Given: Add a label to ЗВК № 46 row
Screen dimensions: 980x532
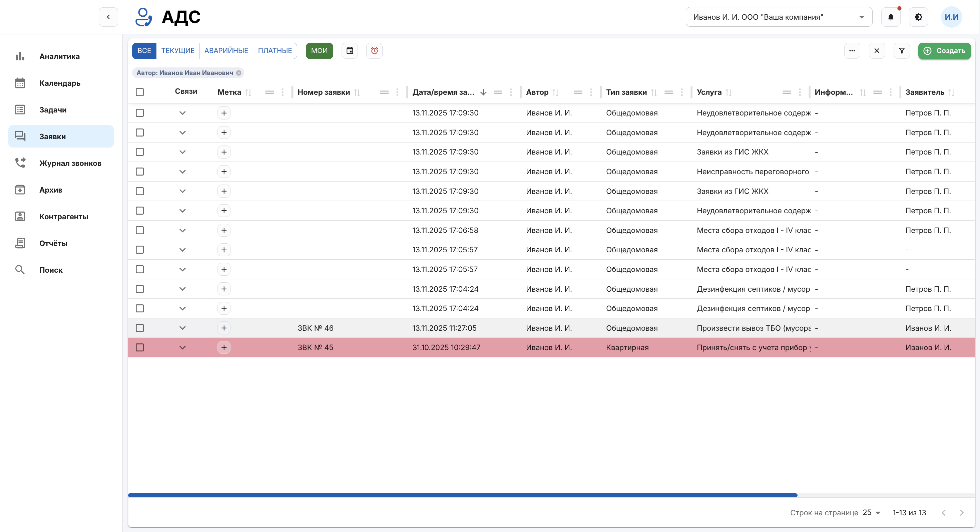Looking at the screenshot, I should pos(224,328).
